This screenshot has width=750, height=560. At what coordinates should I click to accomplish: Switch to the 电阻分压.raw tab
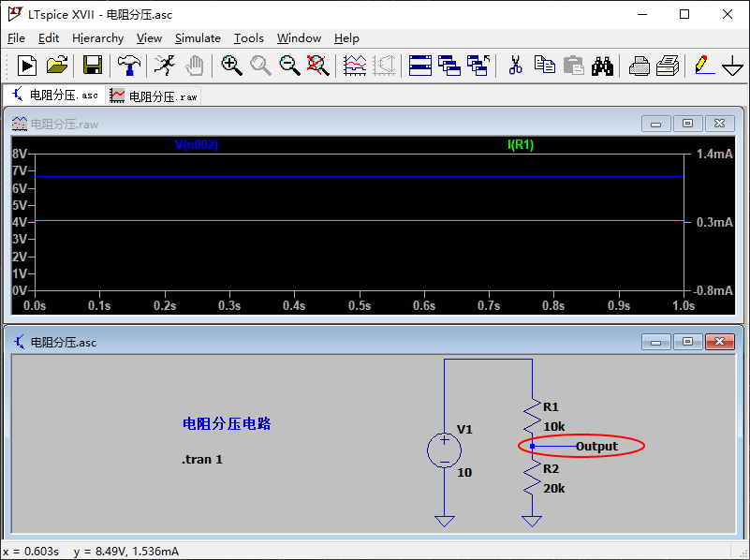pyautogui.click(x=154, y=96)
